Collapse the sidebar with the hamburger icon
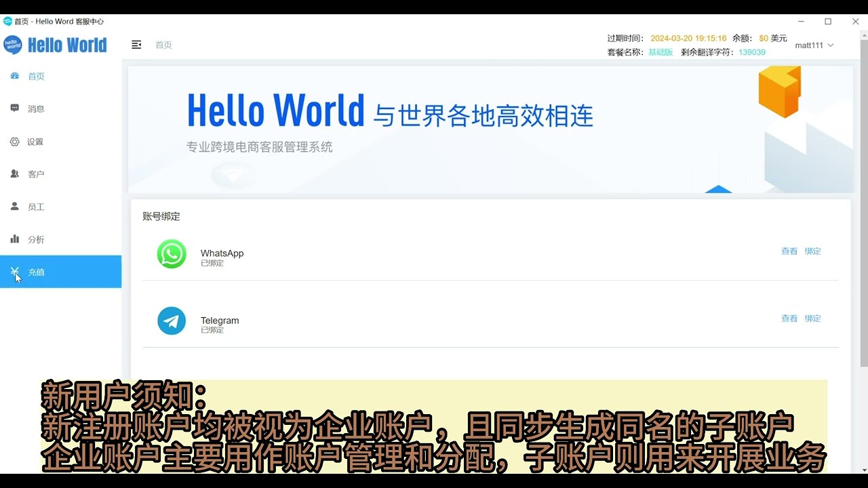 [x=136, y=44]
